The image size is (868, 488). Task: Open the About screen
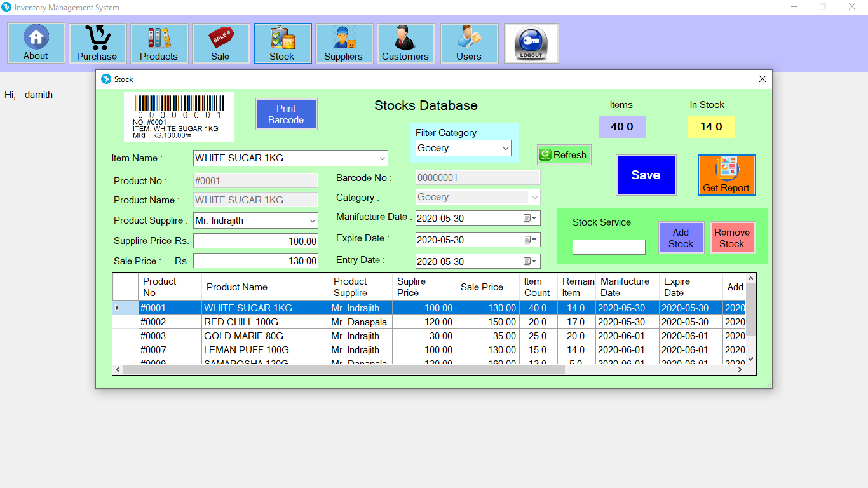pos(36,43)
